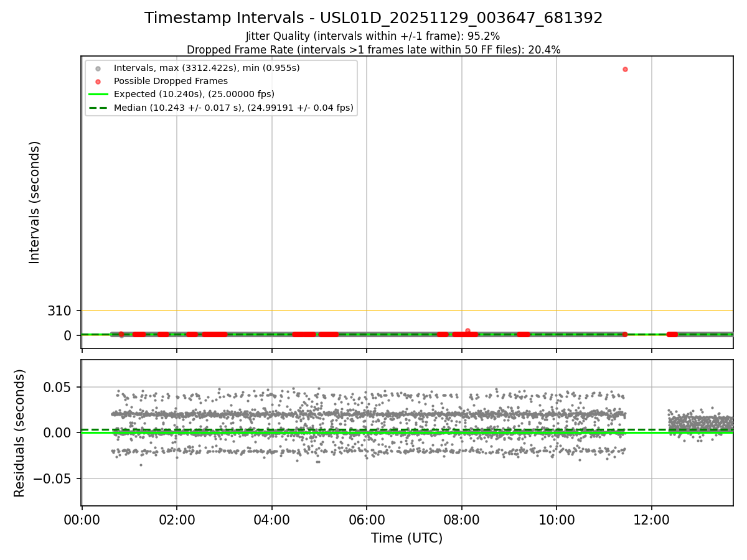Click the 'Residuals (seconds)' y-axis label
Image resolution: width=747 pixels, height=560 pixels.
pyautogui.click(x=20, y=433)
